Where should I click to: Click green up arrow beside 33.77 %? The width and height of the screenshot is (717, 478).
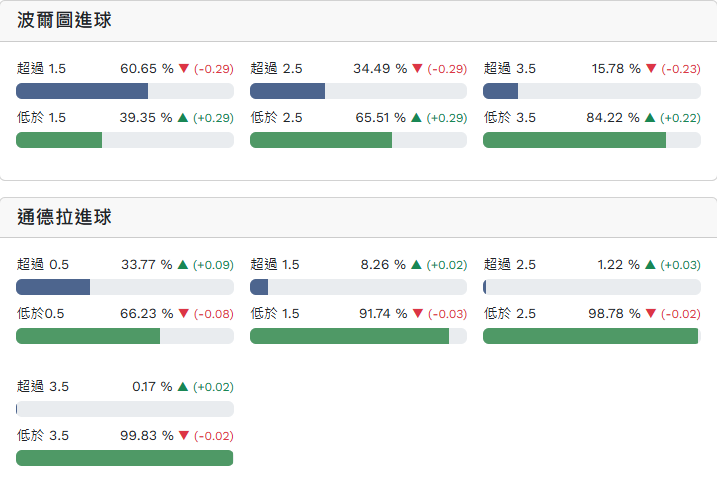183,265
